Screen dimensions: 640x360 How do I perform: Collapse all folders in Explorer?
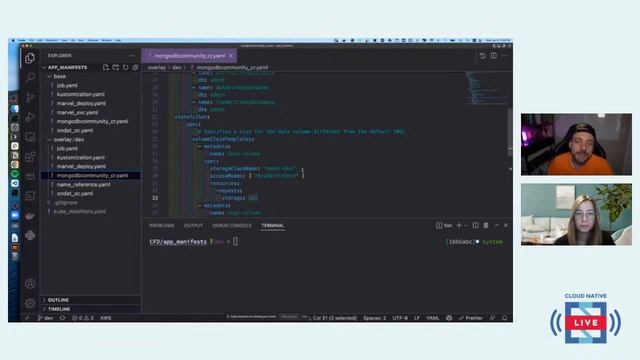(x=135, y=67)
